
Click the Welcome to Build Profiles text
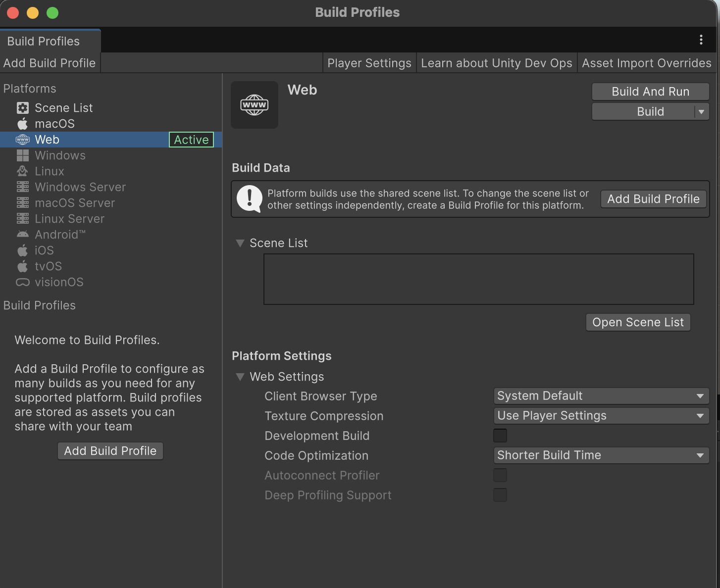click(87, 340)
